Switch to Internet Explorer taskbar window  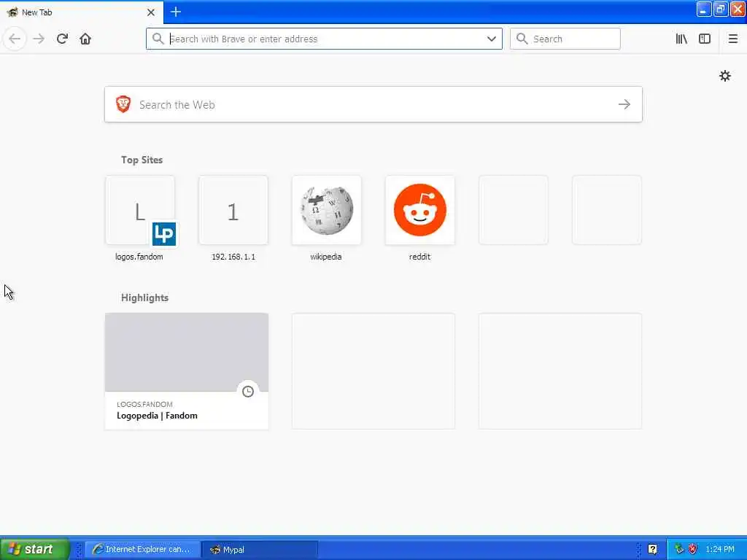point(142,549)
